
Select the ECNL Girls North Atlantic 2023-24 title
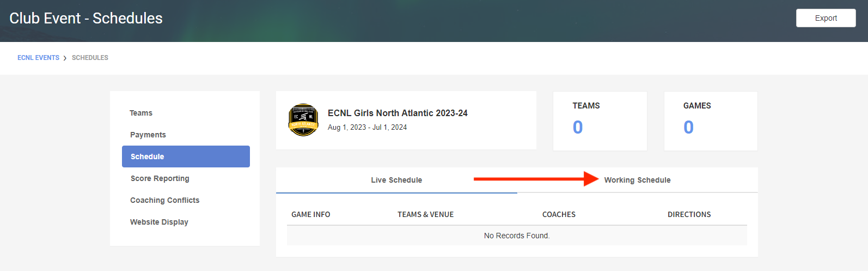(398, 113)
